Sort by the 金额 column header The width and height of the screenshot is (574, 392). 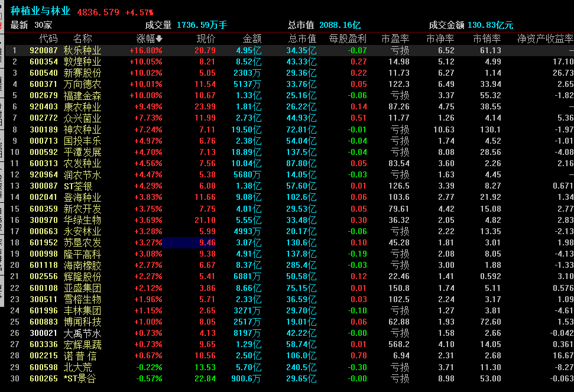252,38
